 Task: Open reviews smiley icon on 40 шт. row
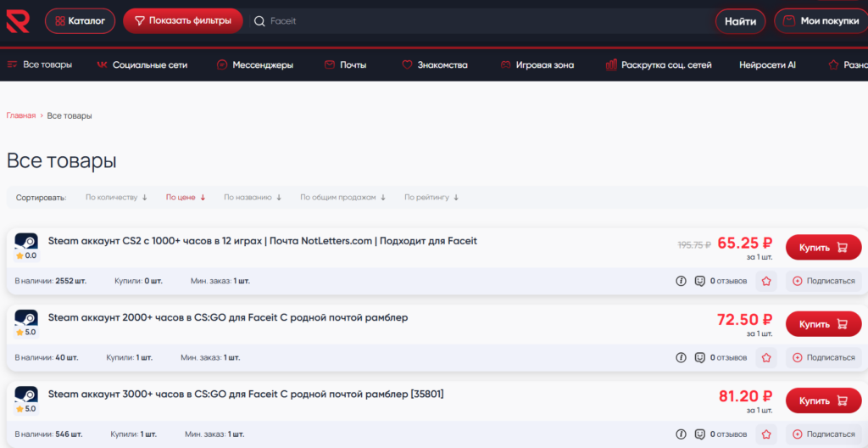[x=699, y=357]
